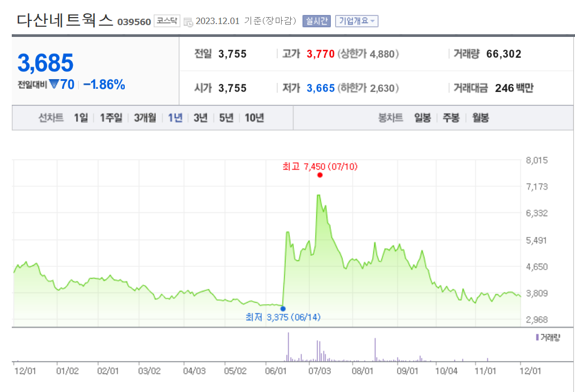This screenshot has height=392, width=575.
Task: Click the down-triangle change icon next to 70
Action: click(54, 84)
